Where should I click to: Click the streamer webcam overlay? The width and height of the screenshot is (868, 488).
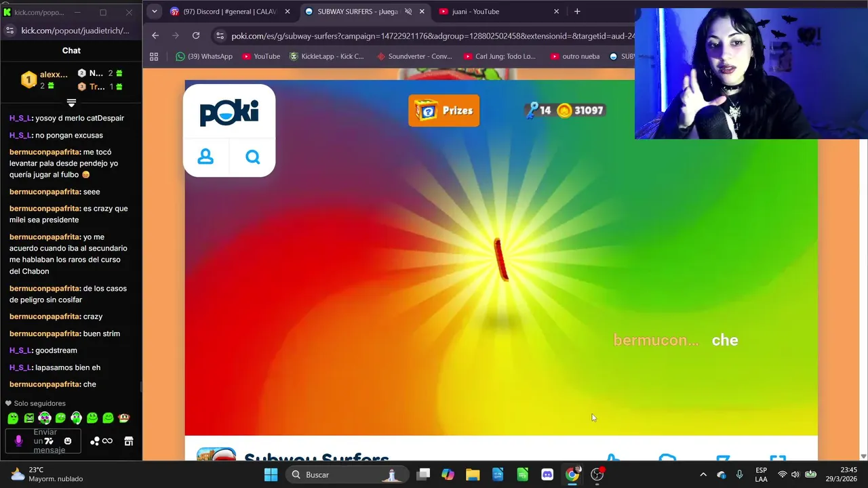pos(751,74)
